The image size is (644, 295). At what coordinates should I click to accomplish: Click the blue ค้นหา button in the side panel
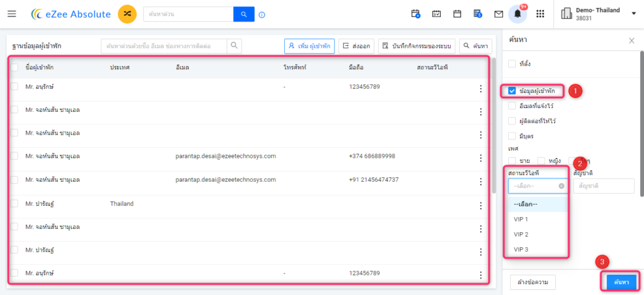point(621,282)
